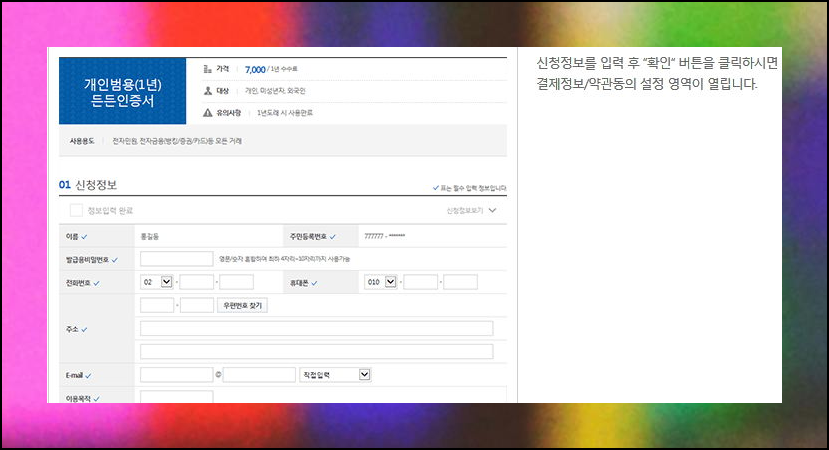Screen dimensions: 829x450
Task: Click the E-mail ID field before @
Action: tap(177, 375)
